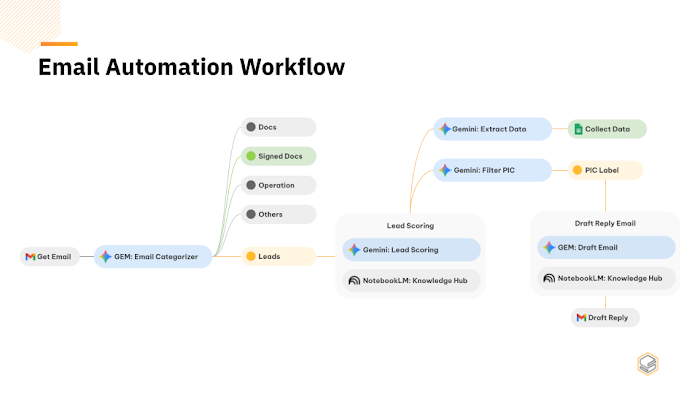Click the Gemini star icon in Email Categorizer
This screenshot has width=700, height=394.
(x=105, y=257)
